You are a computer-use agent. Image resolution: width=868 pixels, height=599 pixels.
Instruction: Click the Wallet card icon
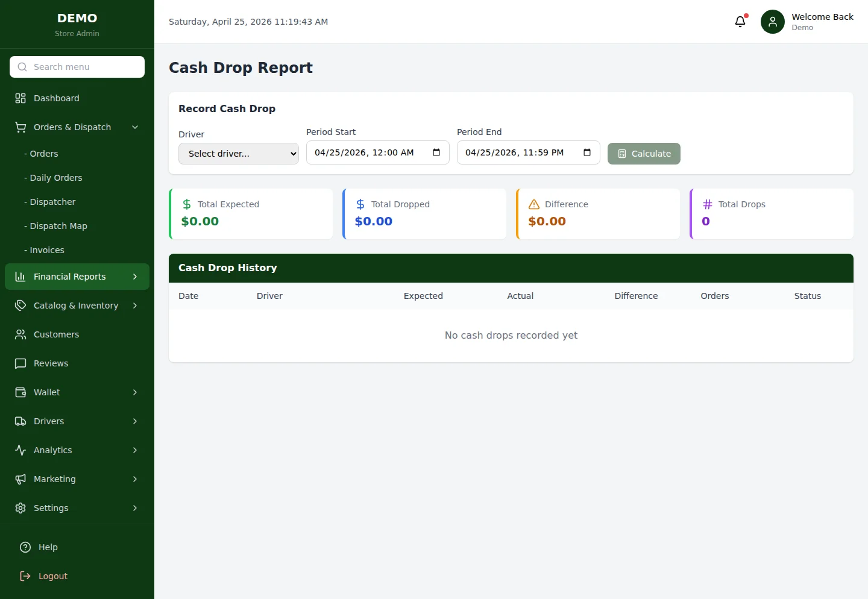[20, 392]
